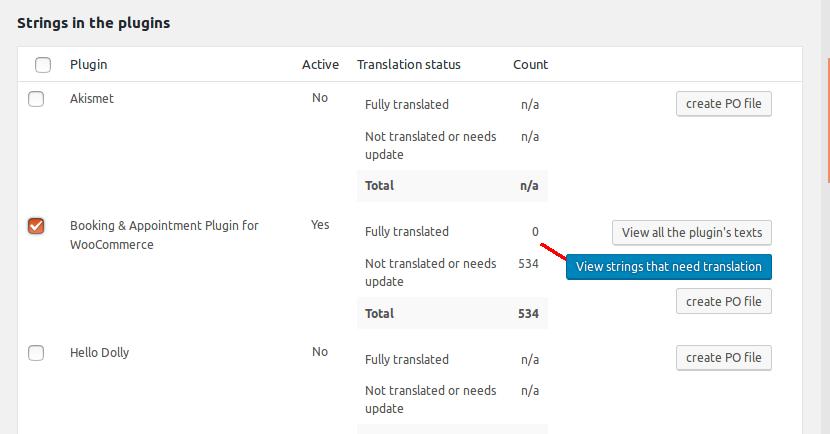This screenshot has width=830, height=434.
Task: Click the Strings in the plugins heading
Action: click(x=93, y=23)
